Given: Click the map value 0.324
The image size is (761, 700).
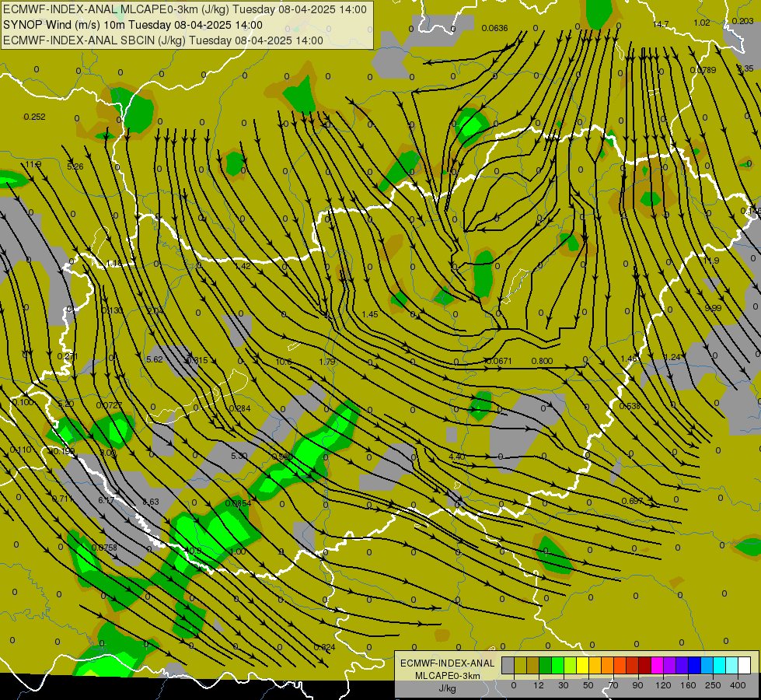Looking at the screenshot, I should click(324, 648).
